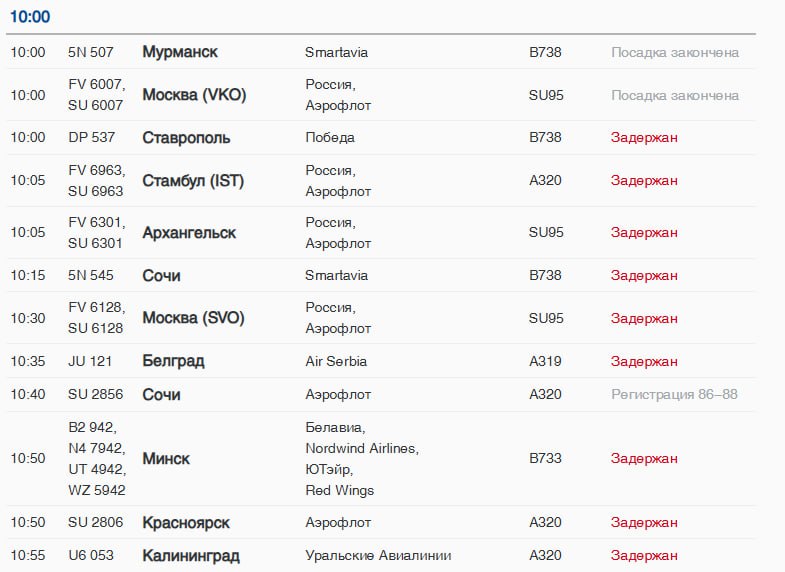Image resolution: width=785 pixels, height=572 pixels.
Task: Select Стамбул (IST) destination
Action: pos(193,181)
